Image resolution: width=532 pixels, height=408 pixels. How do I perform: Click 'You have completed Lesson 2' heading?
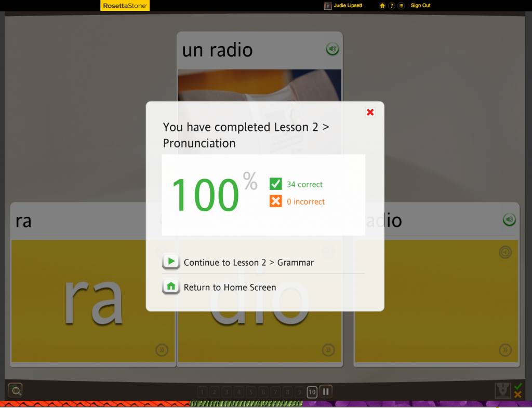point(246,135)
